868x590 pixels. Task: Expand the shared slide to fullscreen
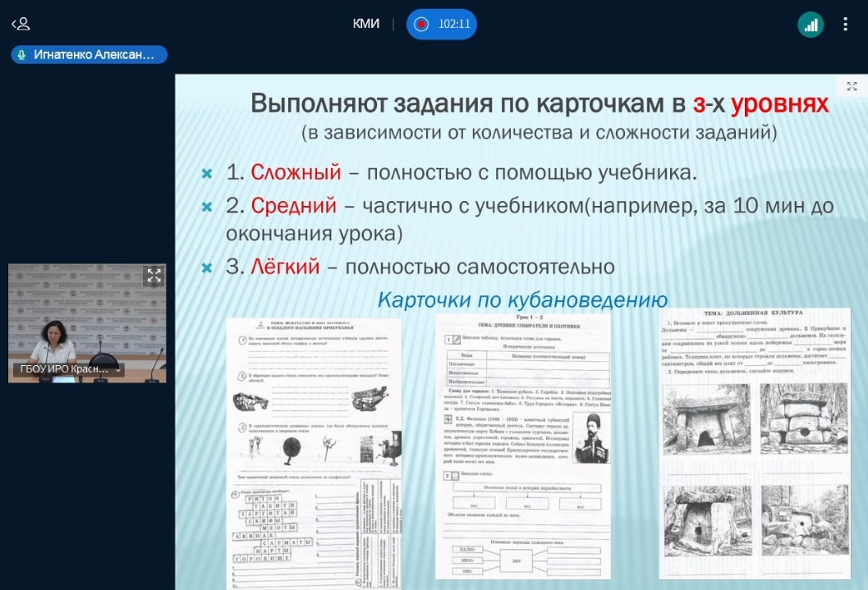click(852, 86)
